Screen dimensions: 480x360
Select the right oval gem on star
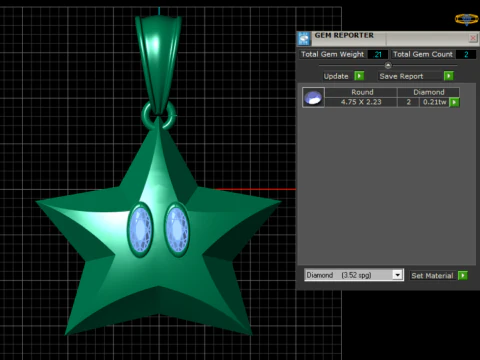(x=177, y=230)
